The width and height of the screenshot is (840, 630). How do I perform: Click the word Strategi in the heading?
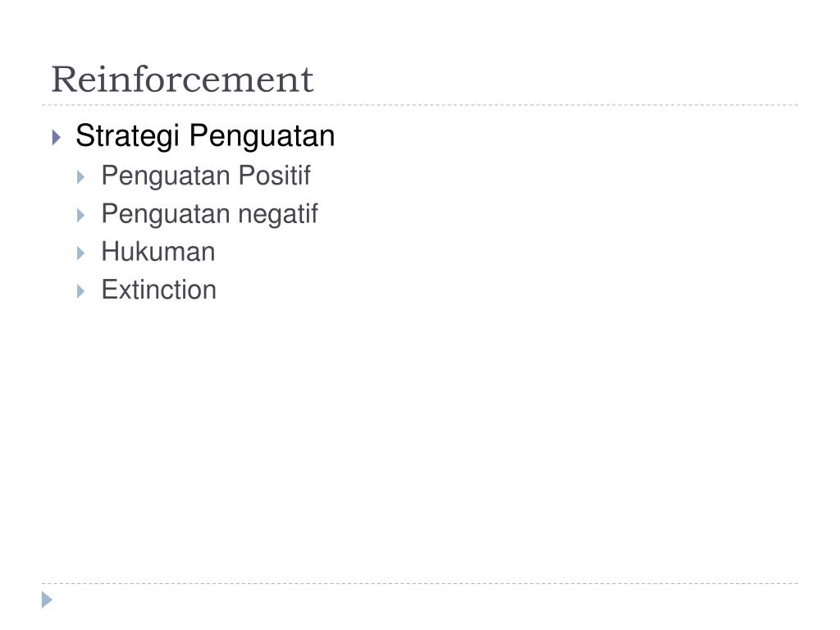coord(127,136)
